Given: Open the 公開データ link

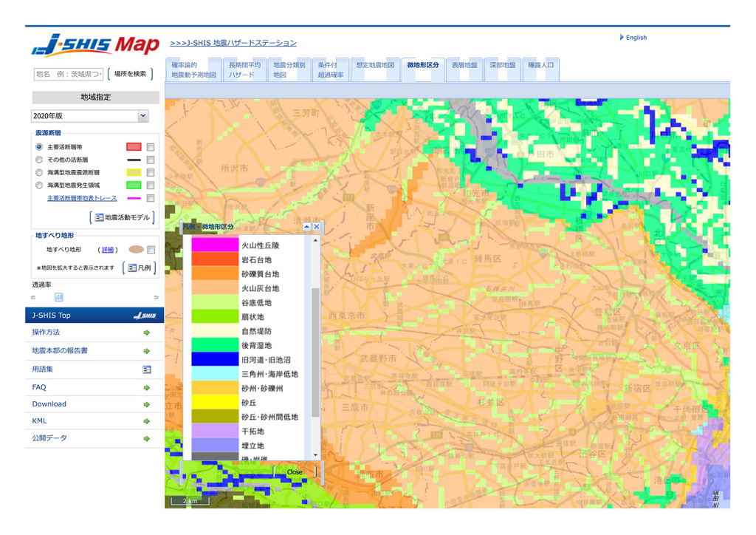Looking at the screenshot, I should (x=49, y=438).
